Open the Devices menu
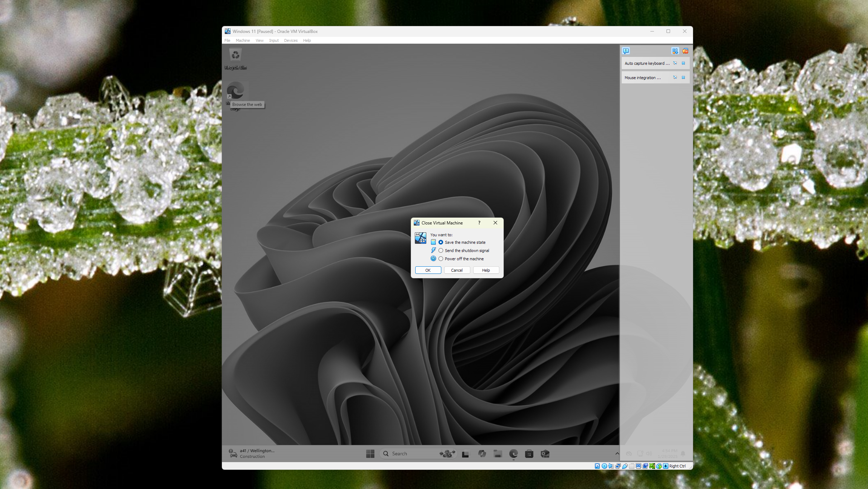This screenshot has width=868, height=489. coord(290,40)
